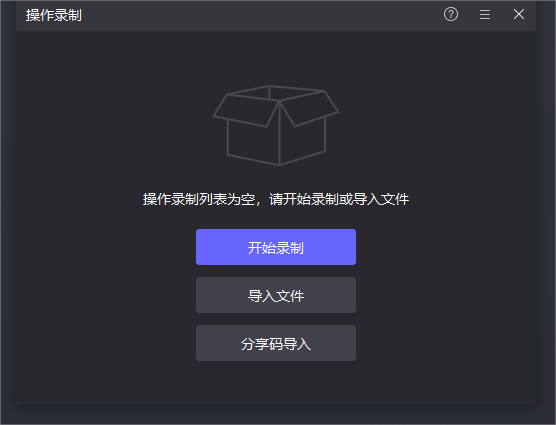Import via share code button

pos(276,343)
